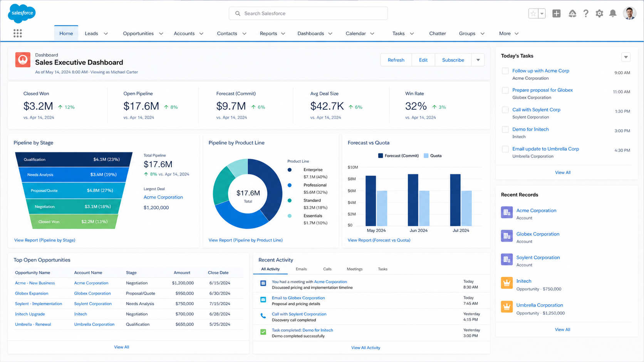Open the More navigation menu
The image size is (644, 362).
(509, 33)
